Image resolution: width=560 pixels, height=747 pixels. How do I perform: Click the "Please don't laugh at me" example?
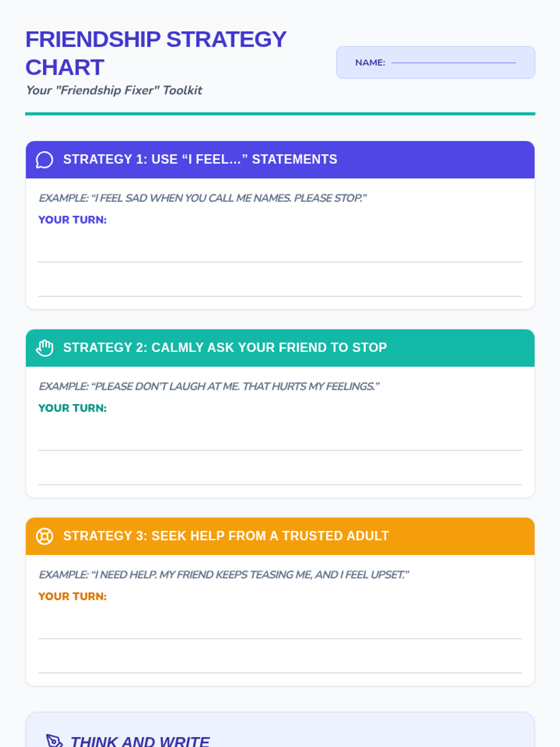[x=209, y=386]
